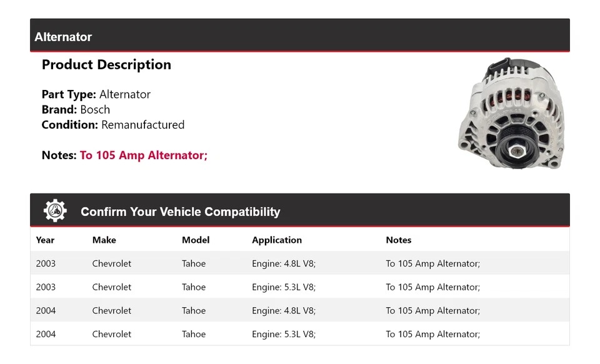The image size is (600, 364).
Task: Click the Application column header
Action: [x=277, y=240]
